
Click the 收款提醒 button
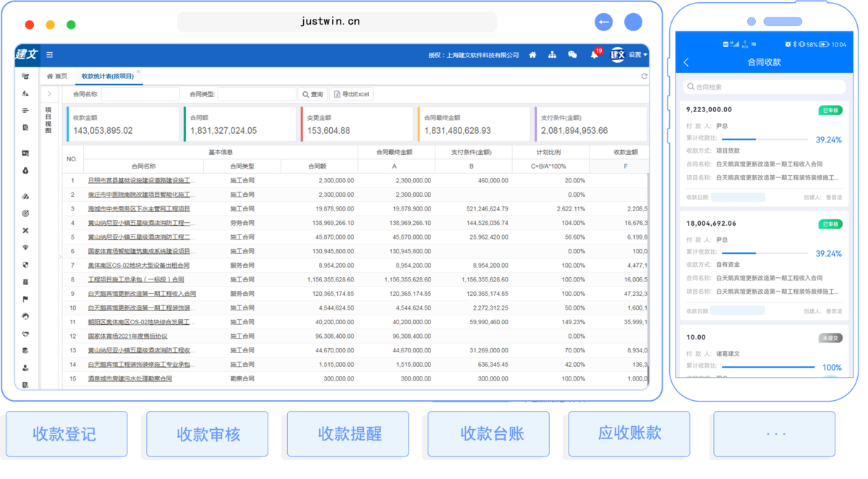tap(349, 434)
